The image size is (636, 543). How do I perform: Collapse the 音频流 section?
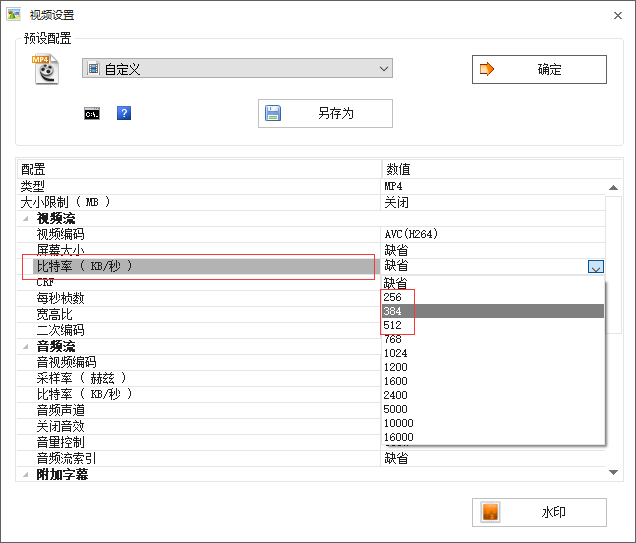(25, 346)
